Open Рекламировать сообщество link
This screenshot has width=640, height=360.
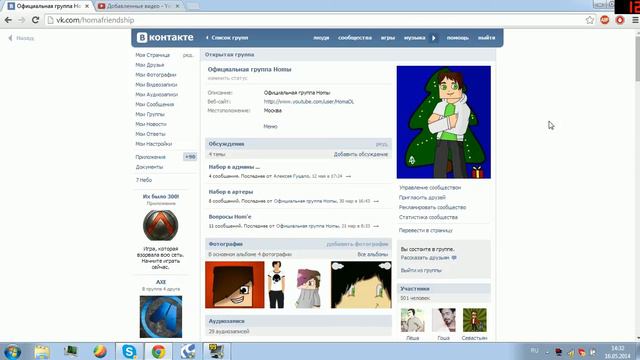coord(432,207)
